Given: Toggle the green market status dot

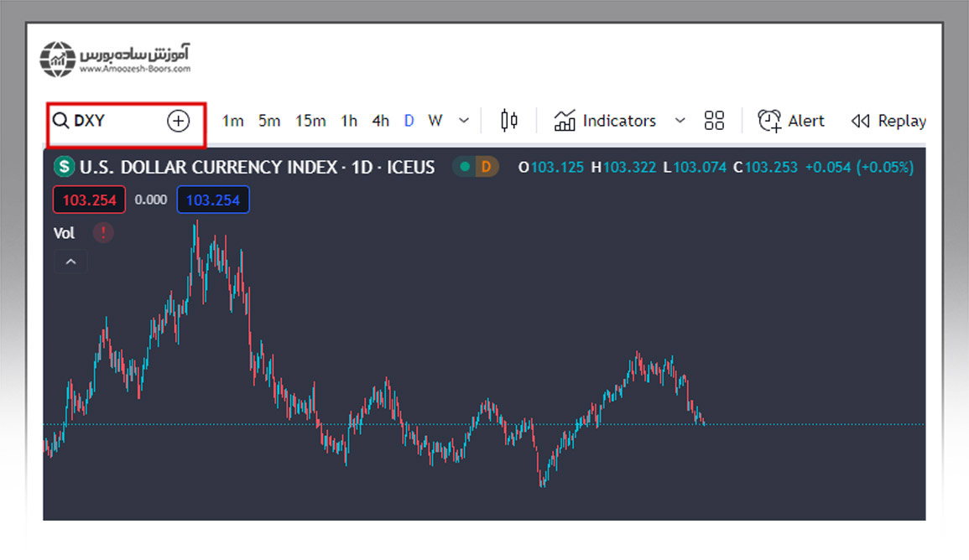Looking at the screenshot, I should point(465,167).
